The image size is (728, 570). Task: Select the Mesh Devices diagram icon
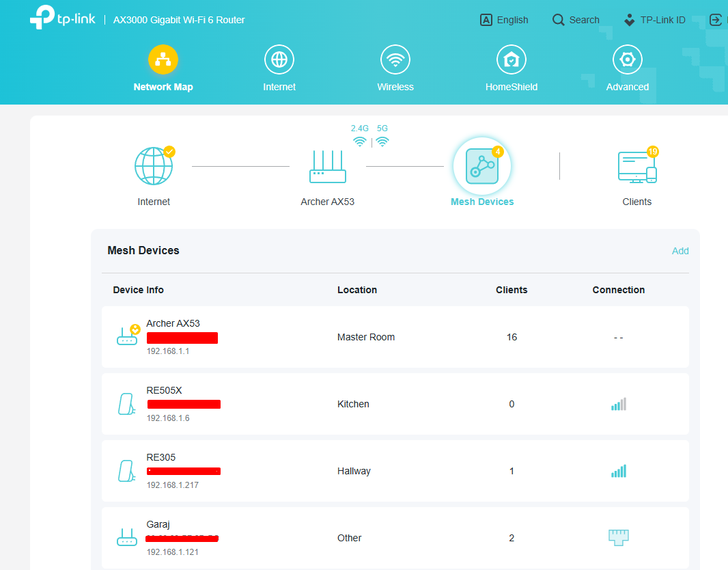[x=482, y=166]
